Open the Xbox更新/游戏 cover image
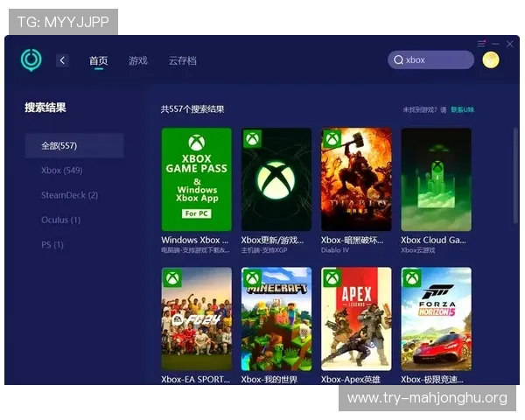The image size is (525, 420). point(276,179)
